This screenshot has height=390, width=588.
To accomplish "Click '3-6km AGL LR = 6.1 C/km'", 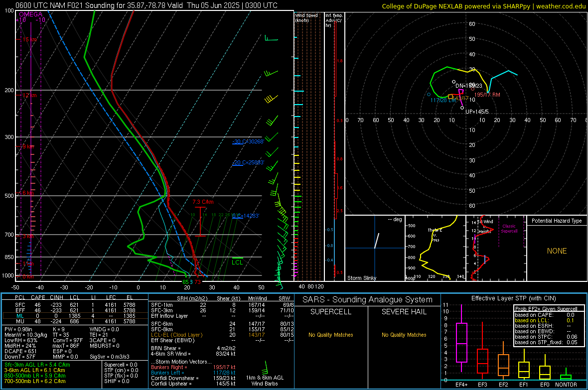I will pyautogui.click(x=34, y=370).
